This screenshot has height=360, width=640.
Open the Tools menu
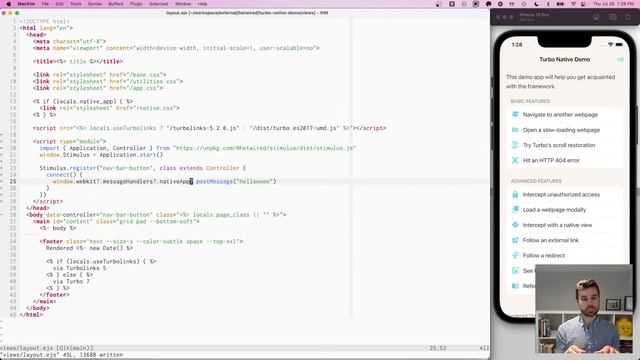[76, 4]
